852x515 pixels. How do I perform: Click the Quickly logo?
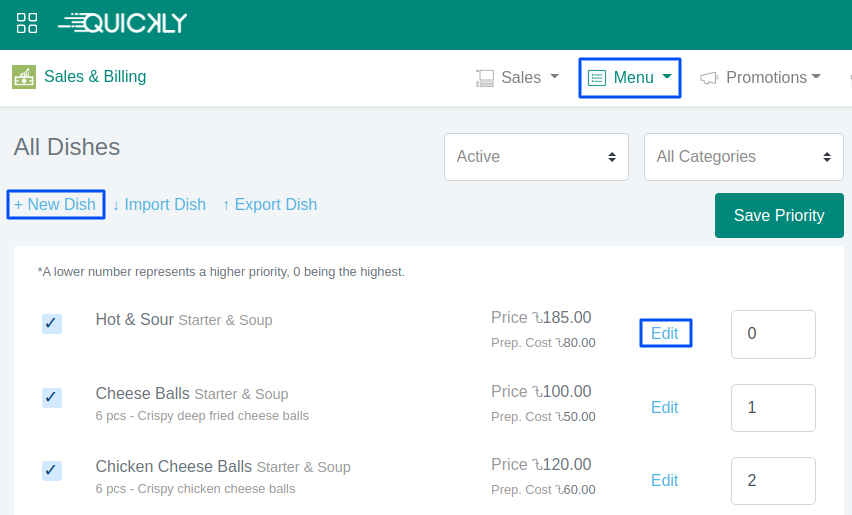(123, 23)
